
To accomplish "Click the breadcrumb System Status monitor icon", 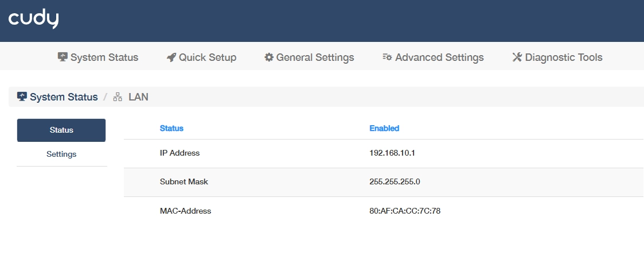I will [22, 96].
